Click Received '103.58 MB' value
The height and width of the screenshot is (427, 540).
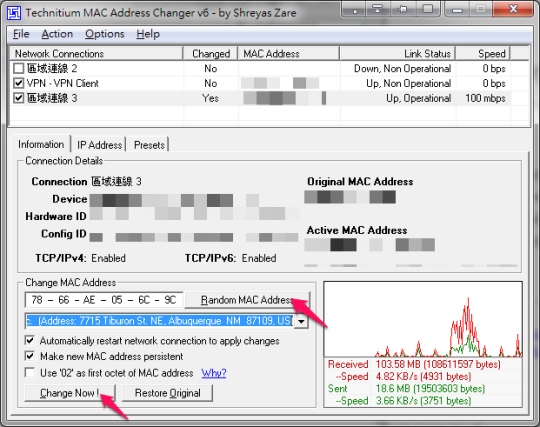point(438,364)
